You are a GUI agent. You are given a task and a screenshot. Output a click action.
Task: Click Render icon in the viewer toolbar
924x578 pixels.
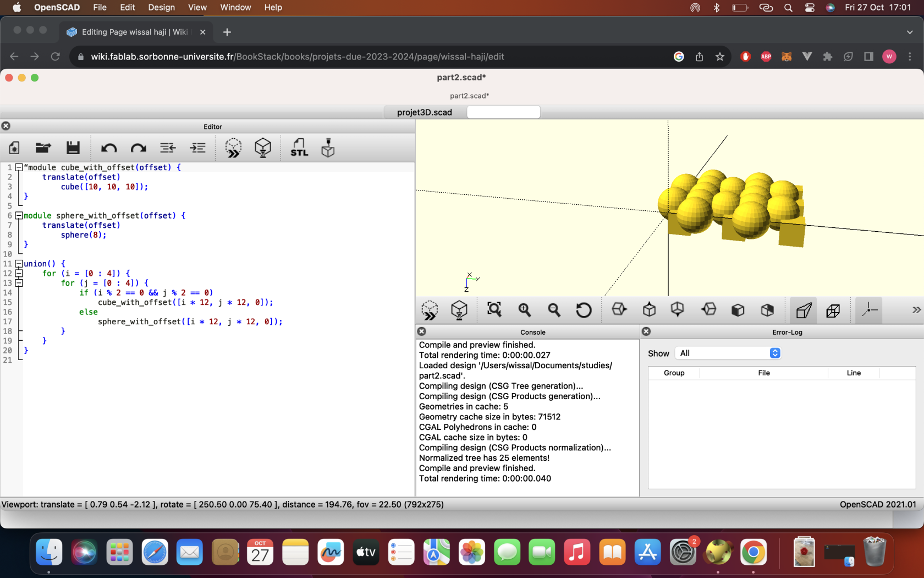point(459,310)
